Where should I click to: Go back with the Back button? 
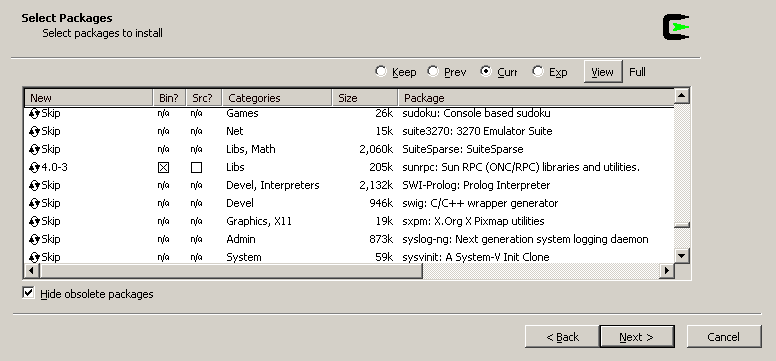(562, 337)
